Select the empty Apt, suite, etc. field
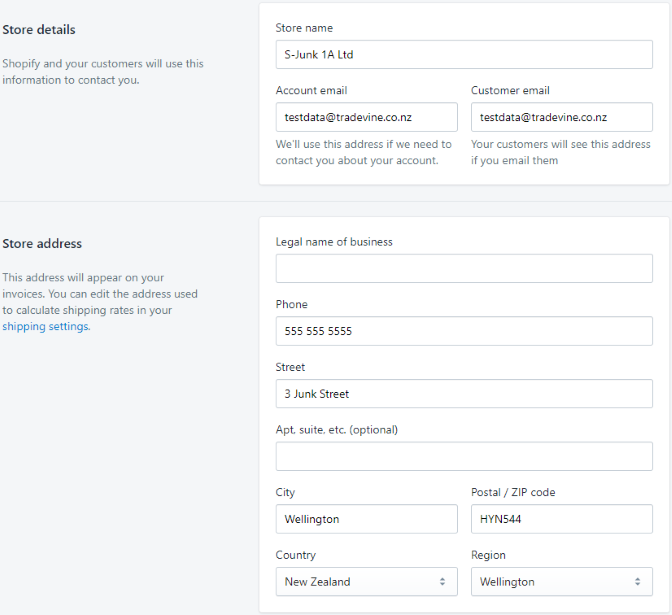Image resolution: width=672 pixels, height=615 pixels. click(x=464, y=456)
